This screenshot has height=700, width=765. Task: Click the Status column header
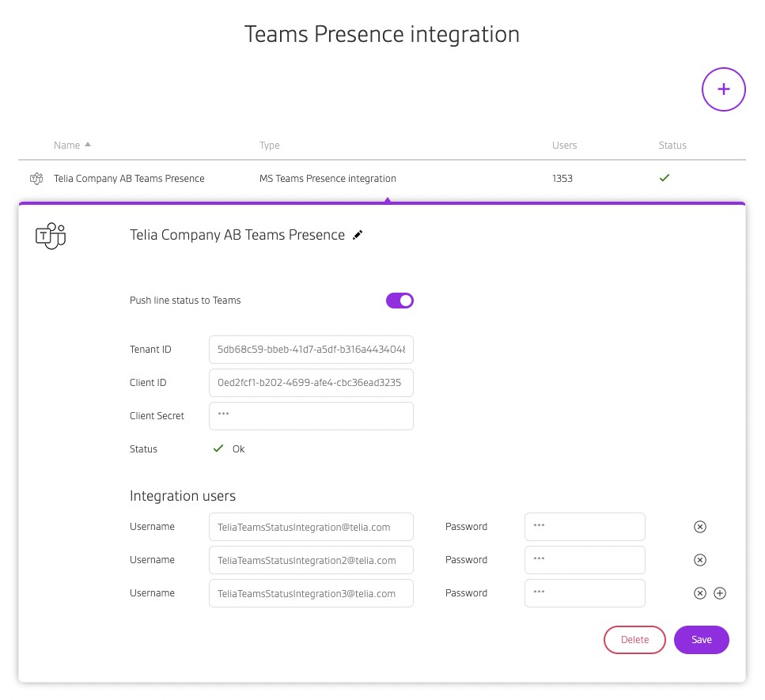(x=672, y=146)
